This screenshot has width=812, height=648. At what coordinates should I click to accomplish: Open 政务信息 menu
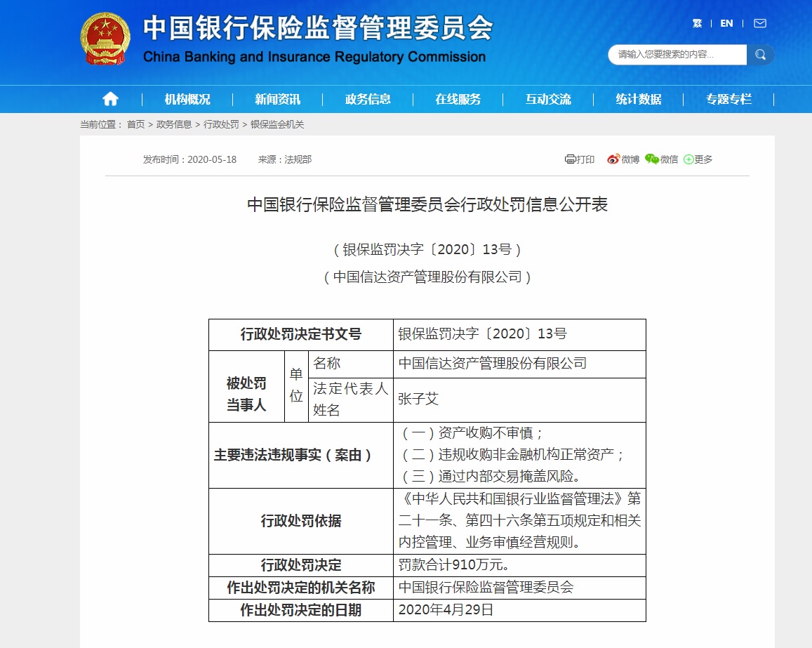pos(368,99)
